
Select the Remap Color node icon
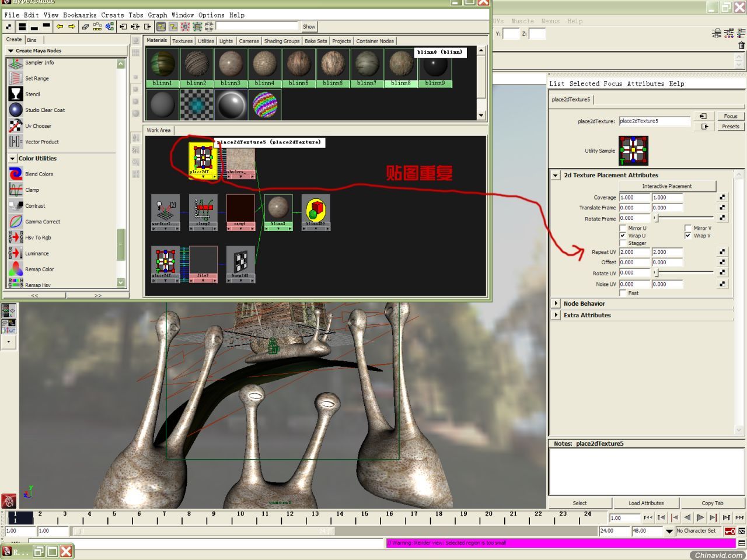tap(16, 269)
